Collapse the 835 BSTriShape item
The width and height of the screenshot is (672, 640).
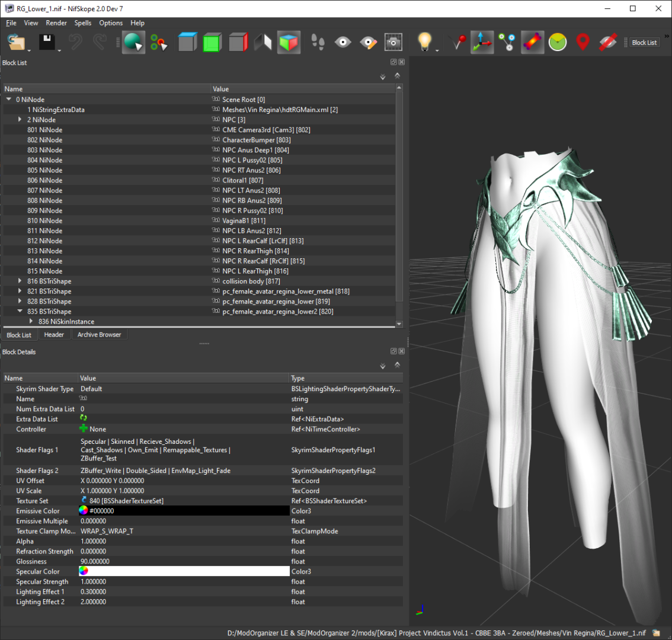point(20,311)
